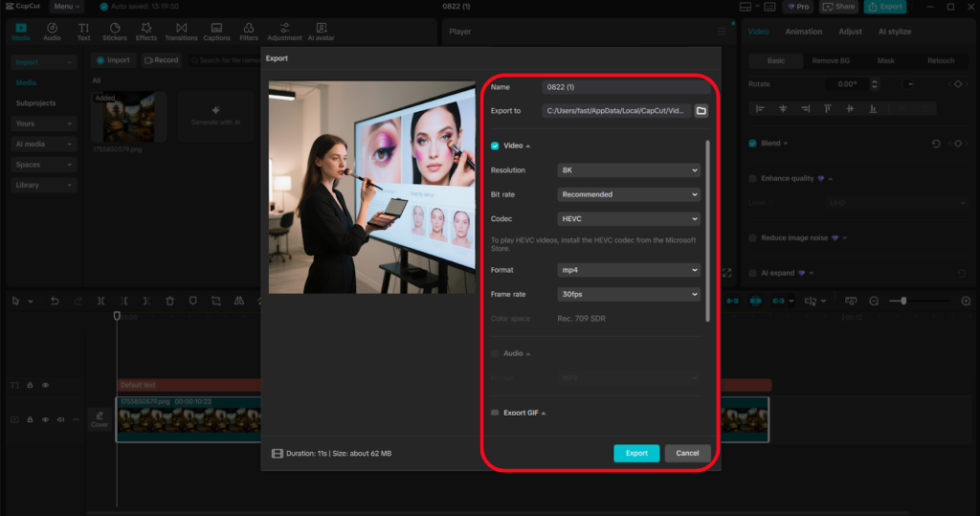Open the Bit rate dropdown showing Recommended
This screenshot has width=980, height=516.
click(x=629, y=194)
